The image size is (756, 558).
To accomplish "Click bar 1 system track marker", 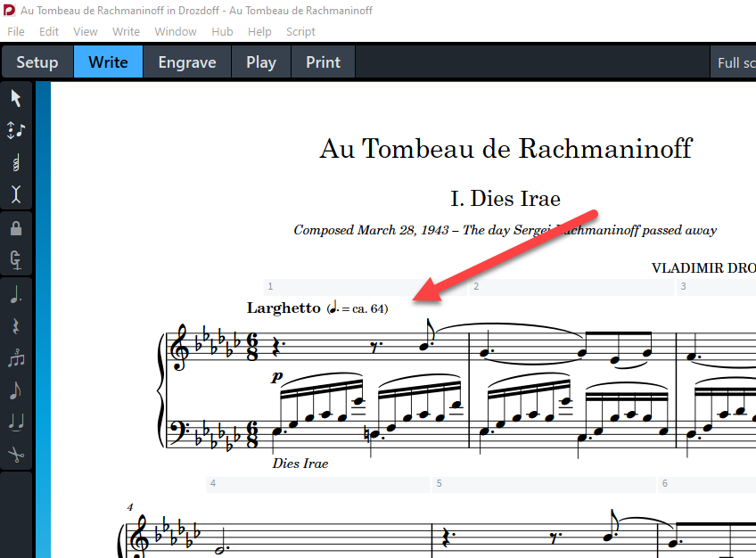I will [365, 286].
